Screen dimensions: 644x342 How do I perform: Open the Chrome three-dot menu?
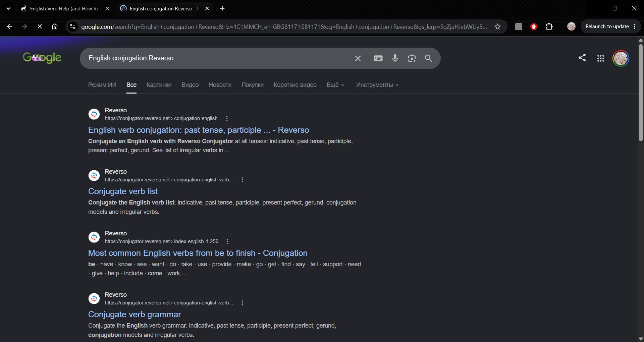635,26
